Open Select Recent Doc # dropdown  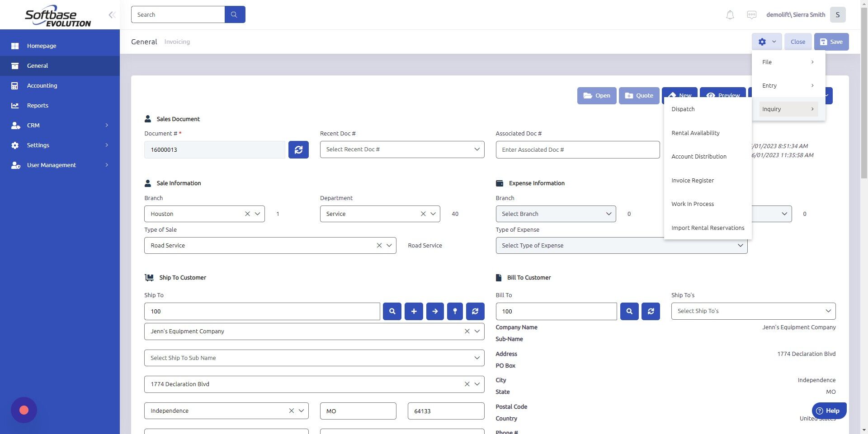pyautogui.click(x=402, y=149)
